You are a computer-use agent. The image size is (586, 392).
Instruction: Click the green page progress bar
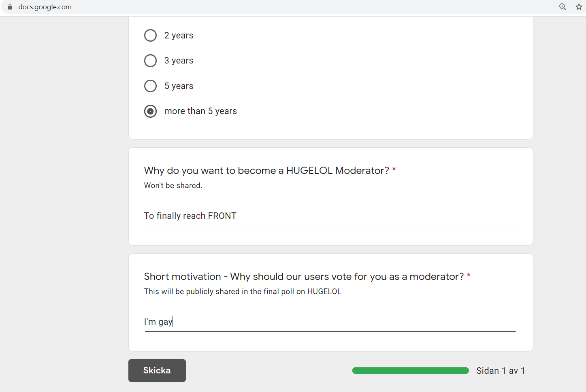click(x=411, y=371)
